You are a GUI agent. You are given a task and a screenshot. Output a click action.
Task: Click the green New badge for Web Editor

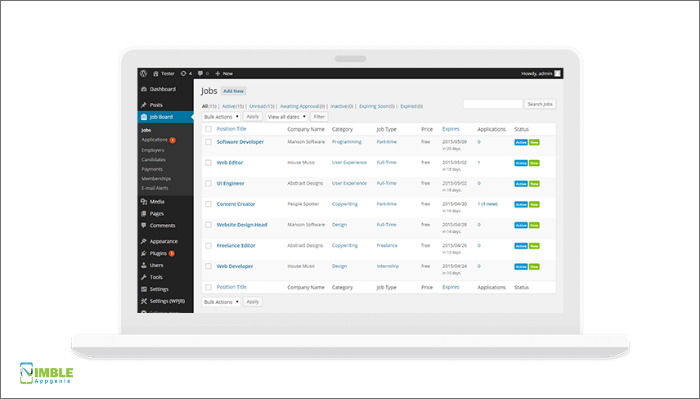[x=534, y=163]
